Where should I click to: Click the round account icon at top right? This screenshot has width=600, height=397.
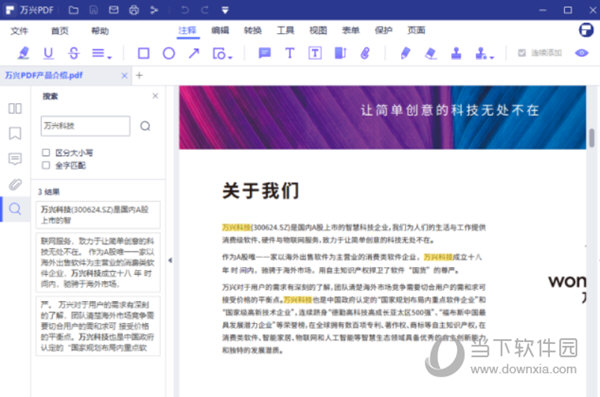(x=586, y=30)
